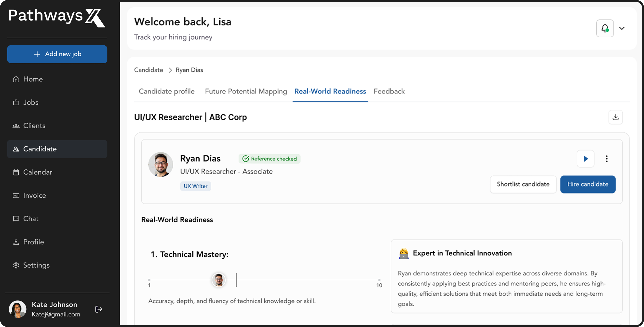The width and height of the screenshot is (644, 327).
Task: Open Chat from the sidebar
Action: pos(57,219)
